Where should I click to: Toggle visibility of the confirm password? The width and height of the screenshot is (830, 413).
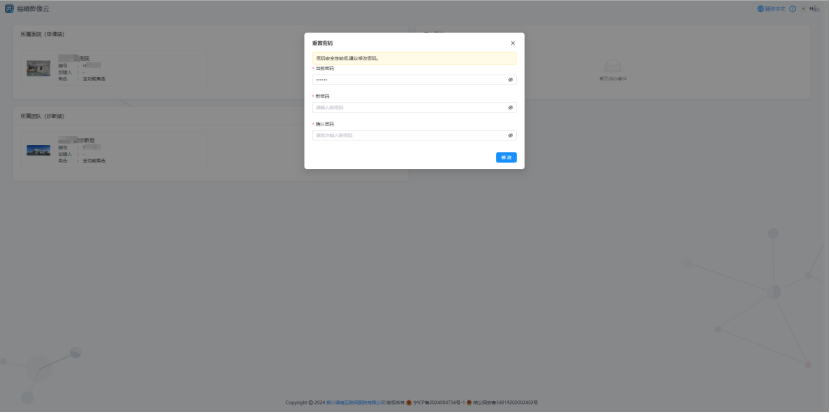[x=510, y=135]
